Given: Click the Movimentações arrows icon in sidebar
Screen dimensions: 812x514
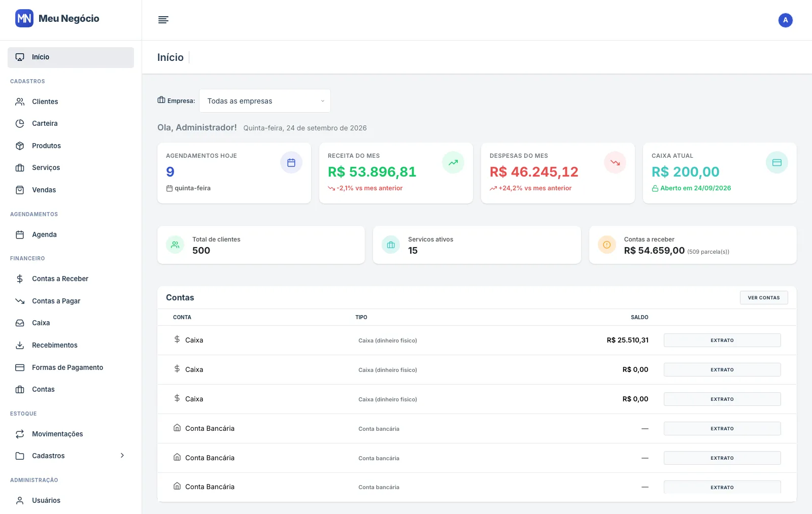Looking at the screenshot, I should click(x=20, y=434).
